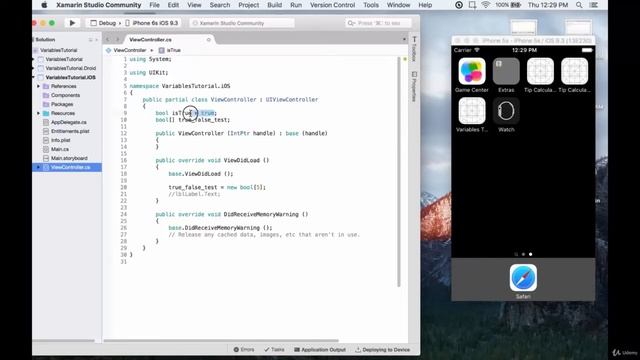Open the Tasks pad
This screenshot has width=640, height=360.
(x=274, y=350)
